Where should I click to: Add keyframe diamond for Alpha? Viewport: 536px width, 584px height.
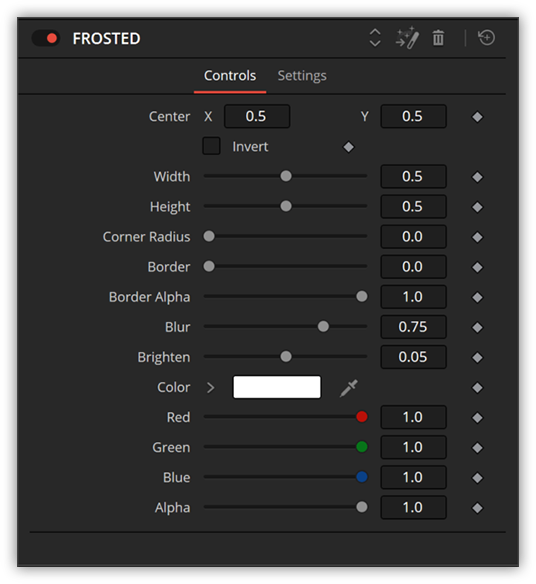pos(477,508)
